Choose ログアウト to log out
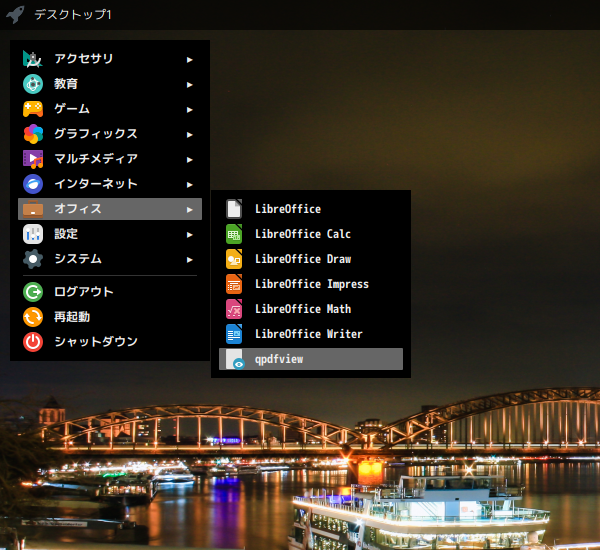The image size is (600, 550). pos(110,292)
